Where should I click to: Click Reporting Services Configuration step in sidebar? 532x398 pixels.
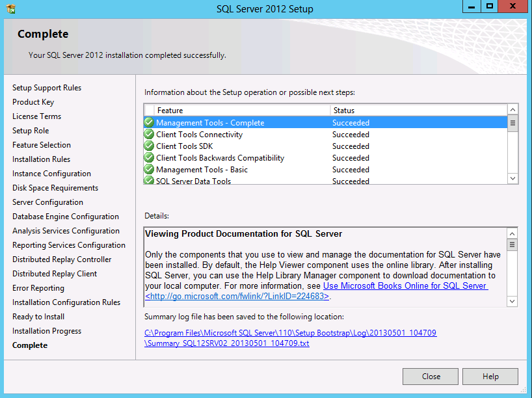[69, 245]
